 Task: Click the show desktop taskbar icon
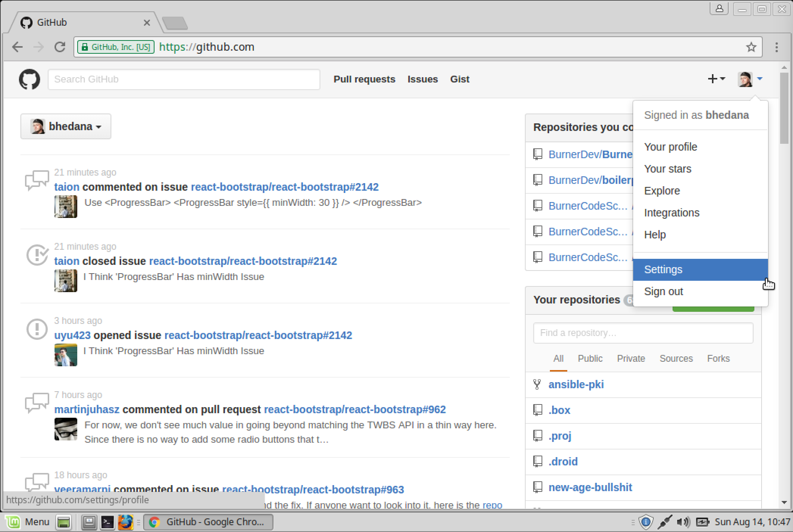coord(63,522)
